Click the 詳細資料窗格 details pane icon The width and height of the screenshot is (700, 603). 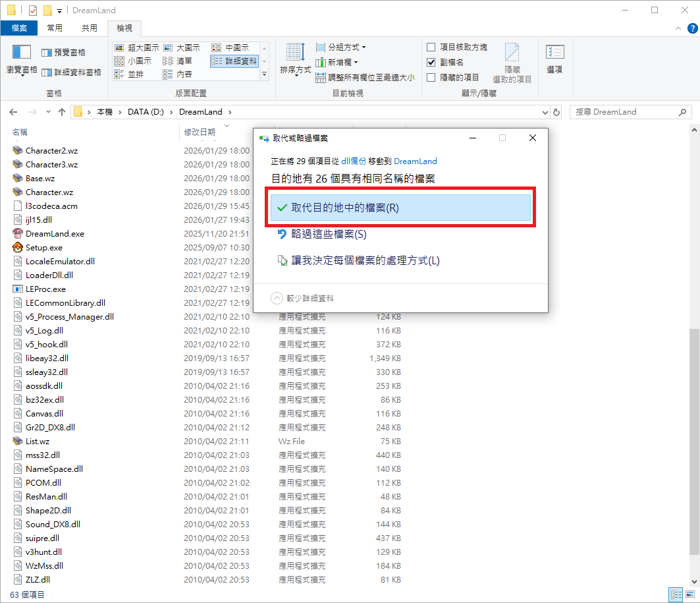[x=47, y=72]
